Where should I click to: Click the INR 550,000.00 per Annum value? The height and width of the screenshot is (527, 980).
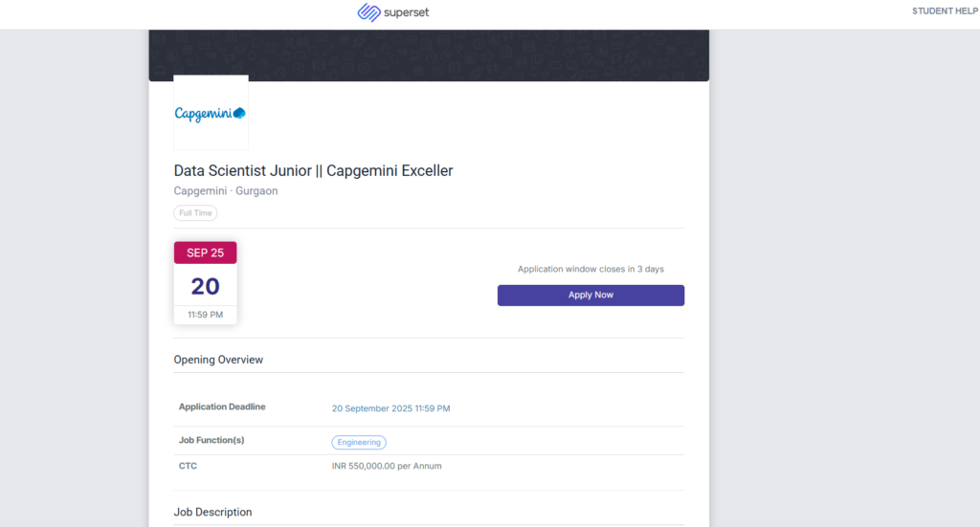click(387, 466)
